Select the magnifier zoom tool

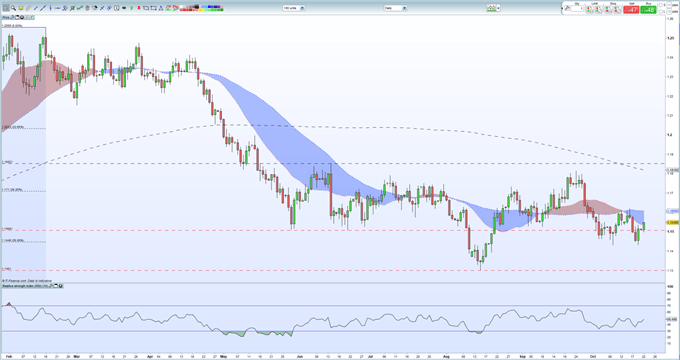(13, 8)
